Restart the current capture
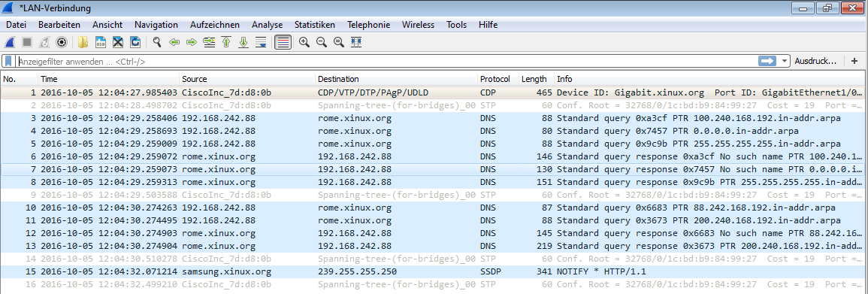 [x=44, y=42]
